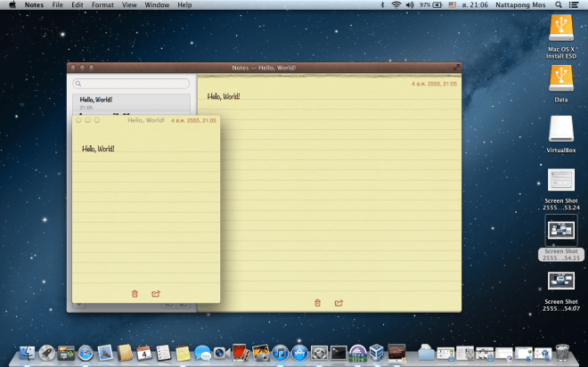Delete note using main window trash icon
The image size is (588, 367).
click(x=317, y=303)
